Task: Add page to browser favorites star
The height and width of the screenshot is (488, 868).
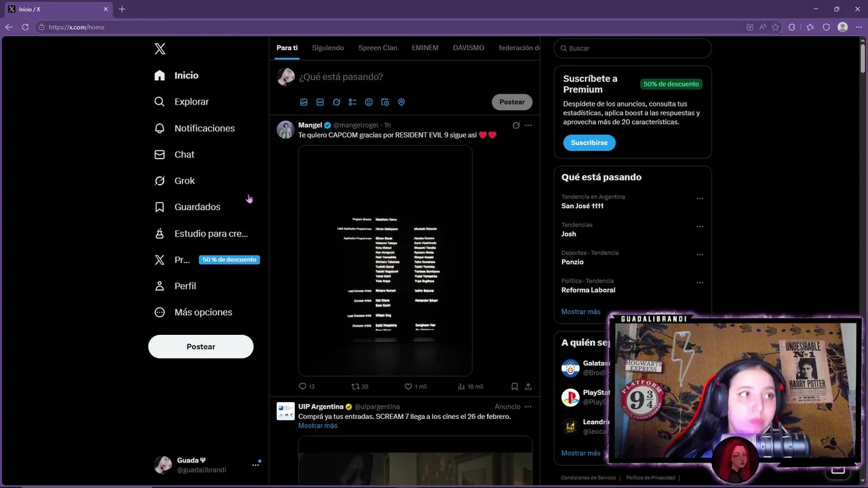Action: click(775, 27)
